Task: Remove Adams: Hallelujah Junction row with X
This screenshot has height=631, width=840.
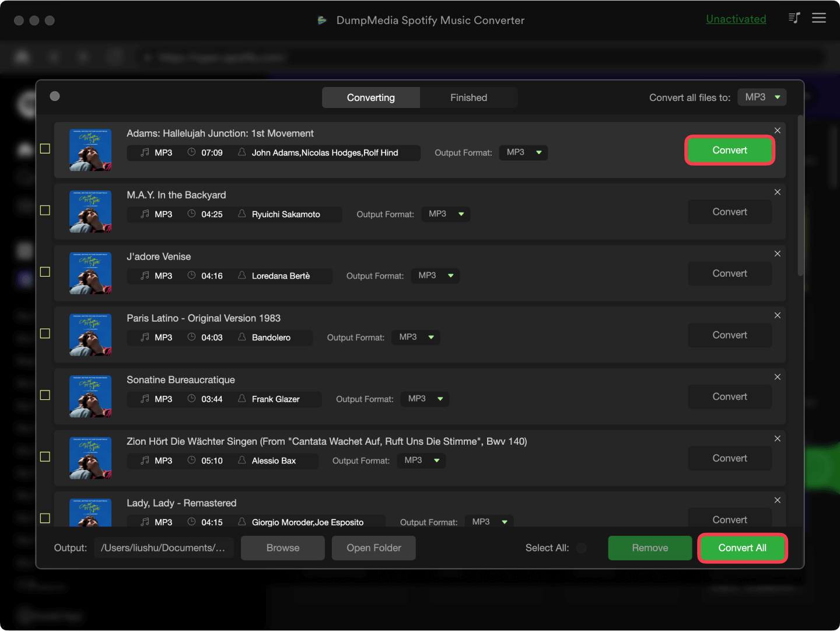Action: (778, 130)
